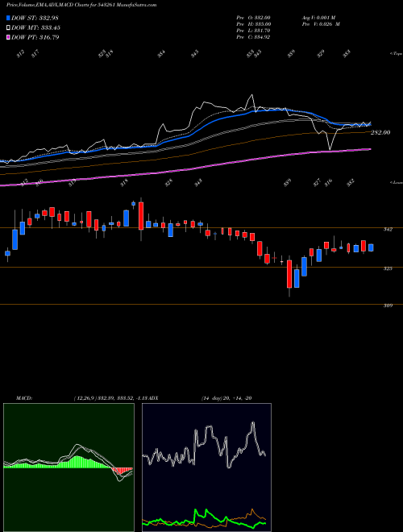The height and width of the screenshot is (532, 403).
Task: Select the 'DOW ST: 332.98' legend text
Action: coord(35,18)
